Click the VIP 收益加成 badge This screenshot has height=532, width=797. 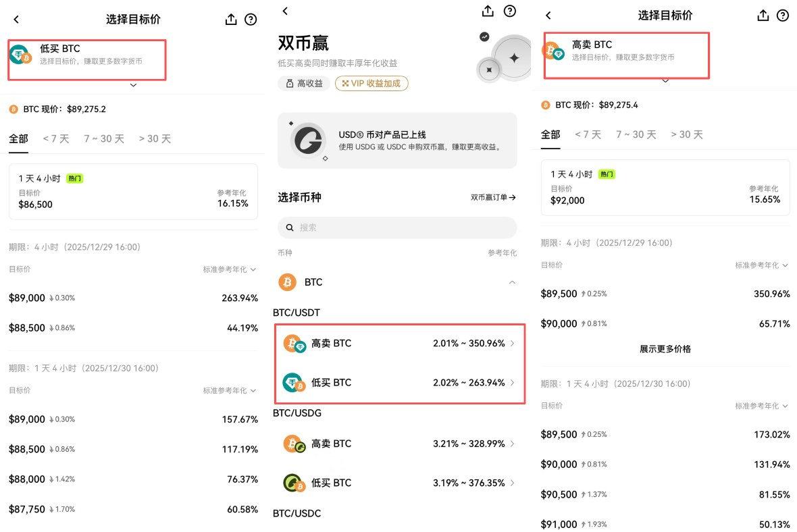coord(371,83)
